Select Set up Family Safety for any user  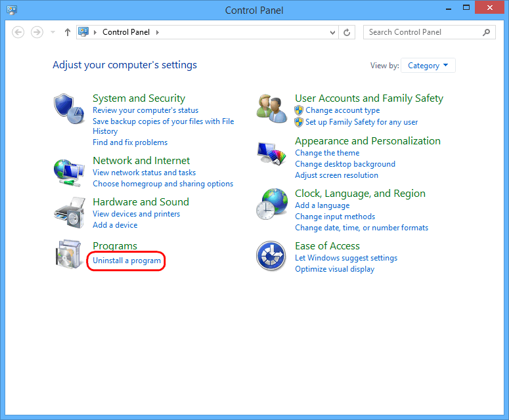tap(362, 122)
